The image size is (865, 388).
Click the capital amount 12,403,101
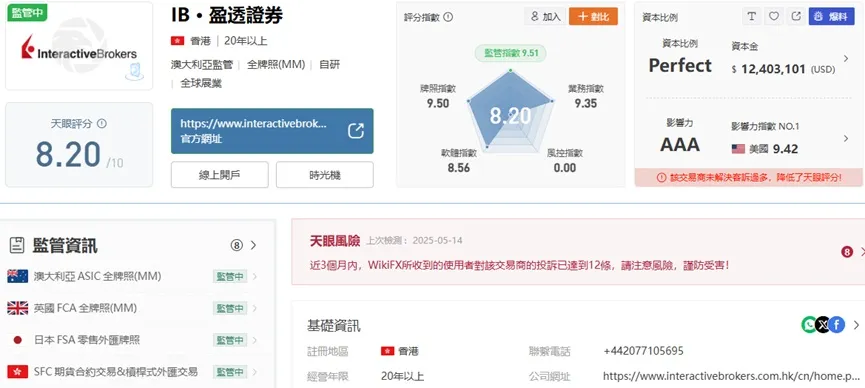(772, 70)
